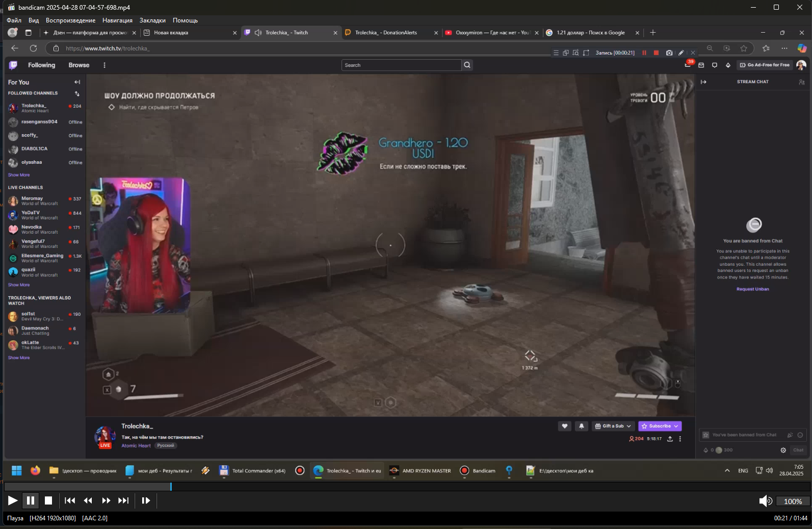Open the Воспроизведение menu
Image resolution: width=812 pixels, height=529 pixels.
coord(70,20)
